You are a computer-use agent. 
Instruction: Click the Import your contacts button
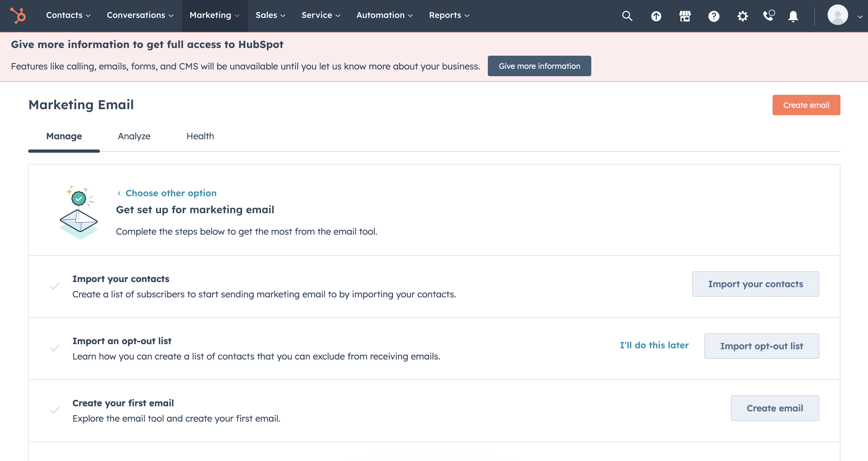point(756,284)
